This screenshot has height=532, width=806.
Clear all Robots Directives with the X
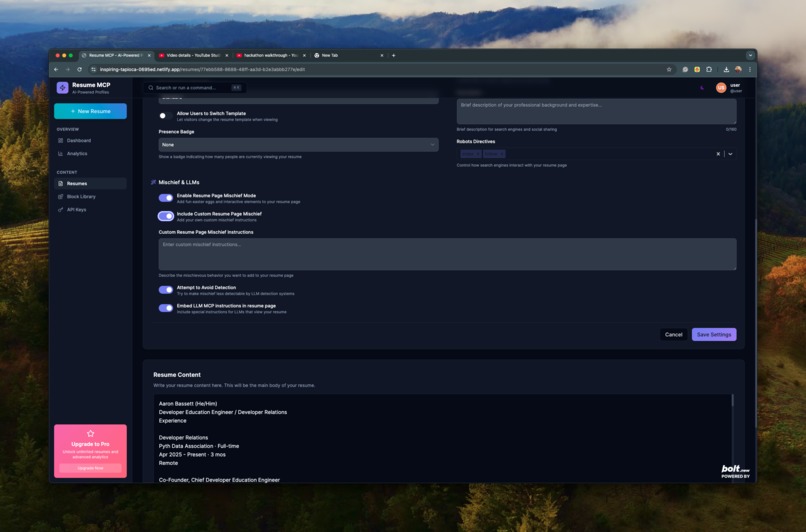point(718,154)
